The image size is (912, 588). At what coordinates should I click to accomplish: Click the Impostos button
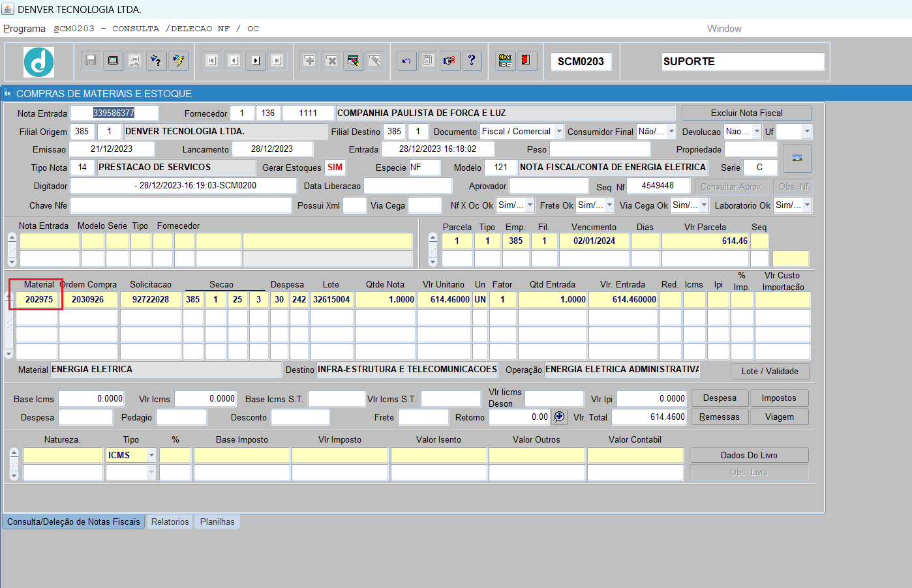coord(779,398)
